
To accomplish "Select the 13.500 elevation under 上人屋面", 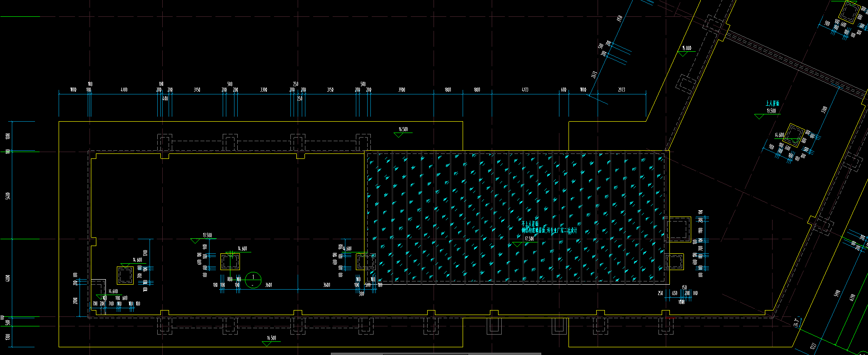I will (771, 111).
